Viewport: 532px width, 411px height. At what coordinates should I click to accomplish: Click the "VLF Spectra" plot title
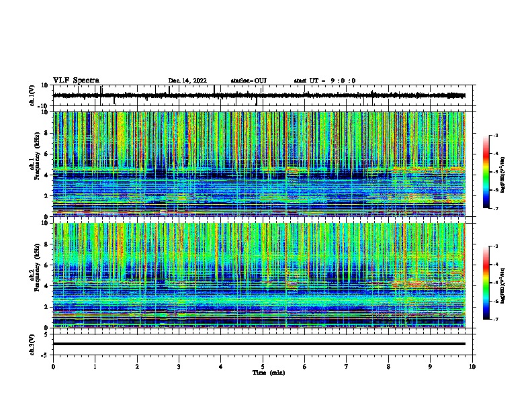[76, 81]
